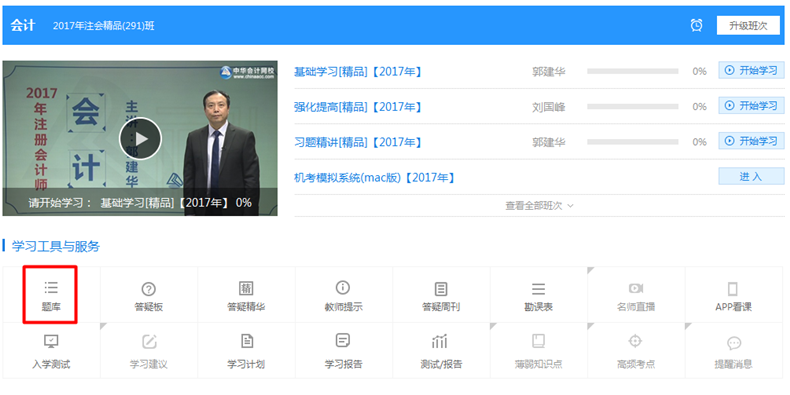Viewport: 790px width, 395px height.
Task: Open the 答疑板 Q&A board icon
Action: click(148, 289)
